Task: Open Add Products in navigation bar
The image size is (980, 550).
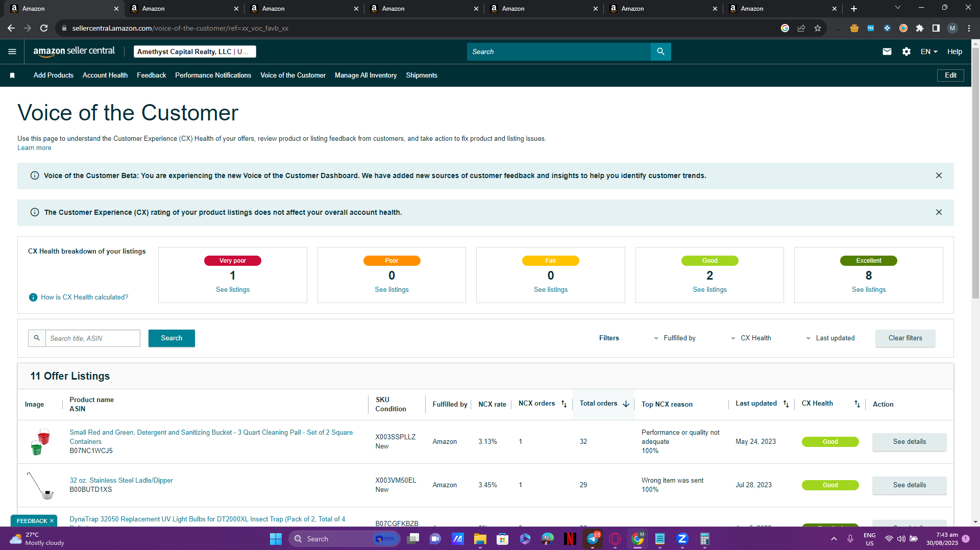Action: [x=54, y=76]
